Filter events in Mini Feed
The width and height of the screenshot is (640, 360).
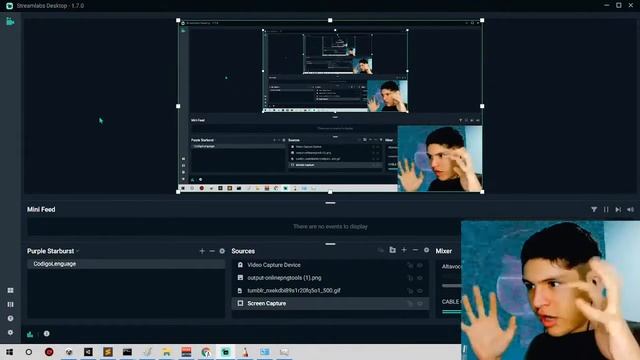(x=594, y=209)
